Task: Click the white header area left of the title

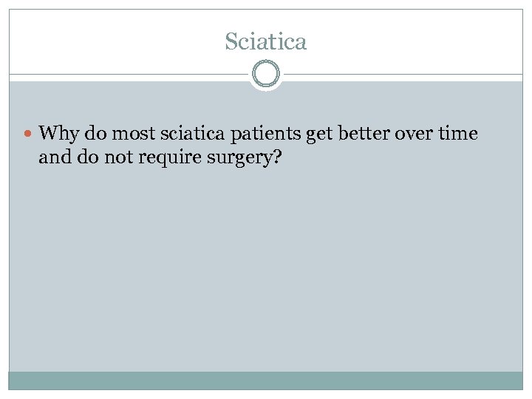Action: tap(111, 41)
